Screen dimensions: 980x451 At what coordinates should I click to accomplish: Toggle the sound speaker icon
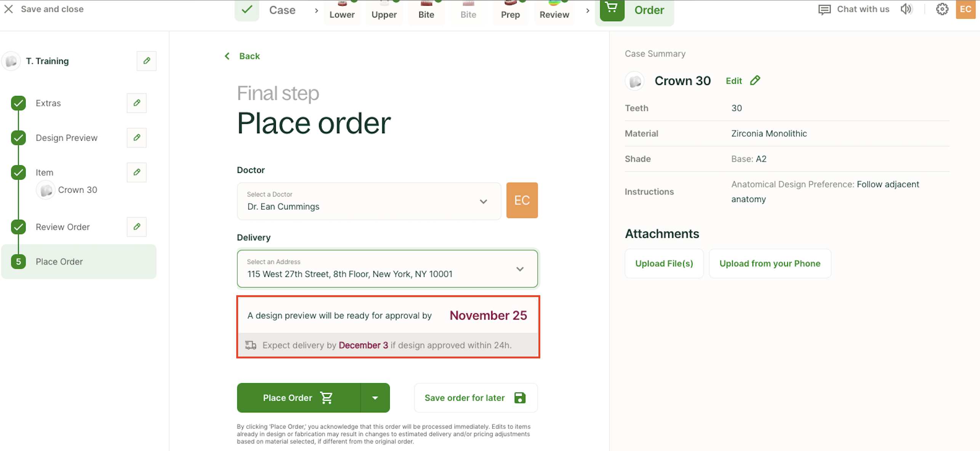click(906, 9)
